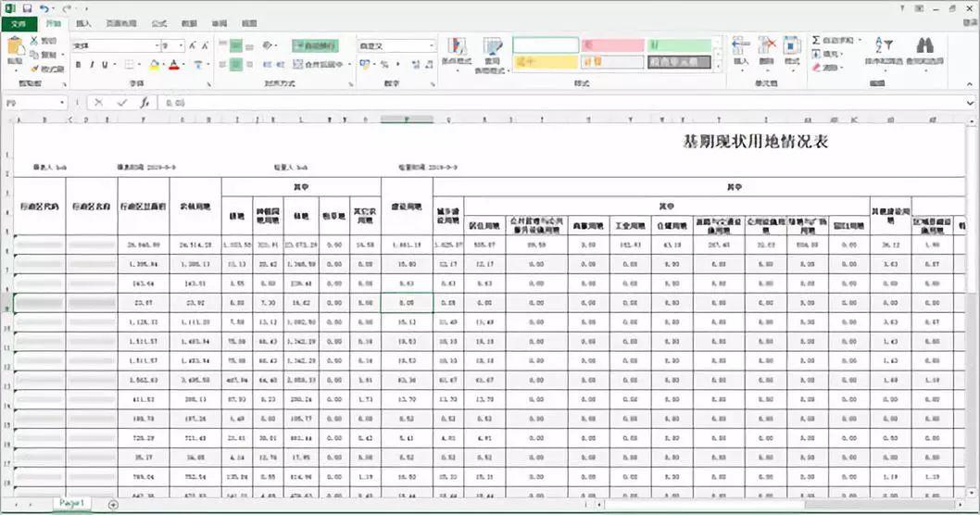Click the Fill Color bucket icon
Viewport: 980px width, 515px height.
155,65
